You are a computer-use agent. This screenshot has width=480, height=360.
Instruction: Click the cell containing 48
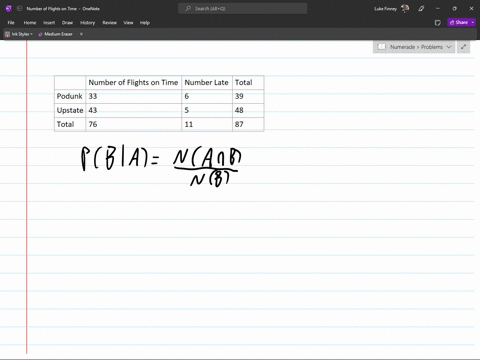tap(248, 110)
